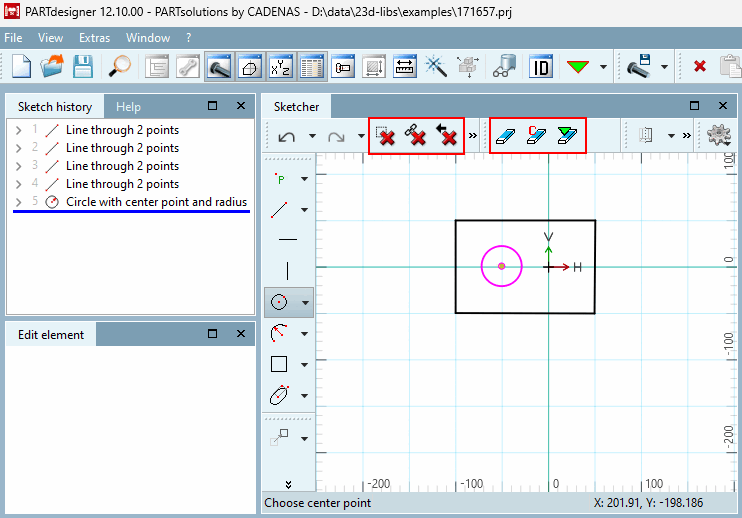Select the vertical line tool
Image resolution: width=742 pixels, height=518 pixels.
(288, 271)
